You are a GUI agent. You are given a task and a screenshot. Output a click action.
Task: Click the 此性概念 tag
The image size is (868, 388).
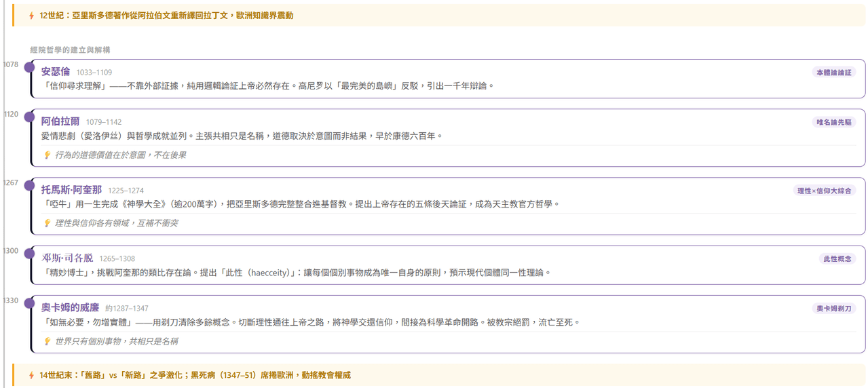(837, 259)
